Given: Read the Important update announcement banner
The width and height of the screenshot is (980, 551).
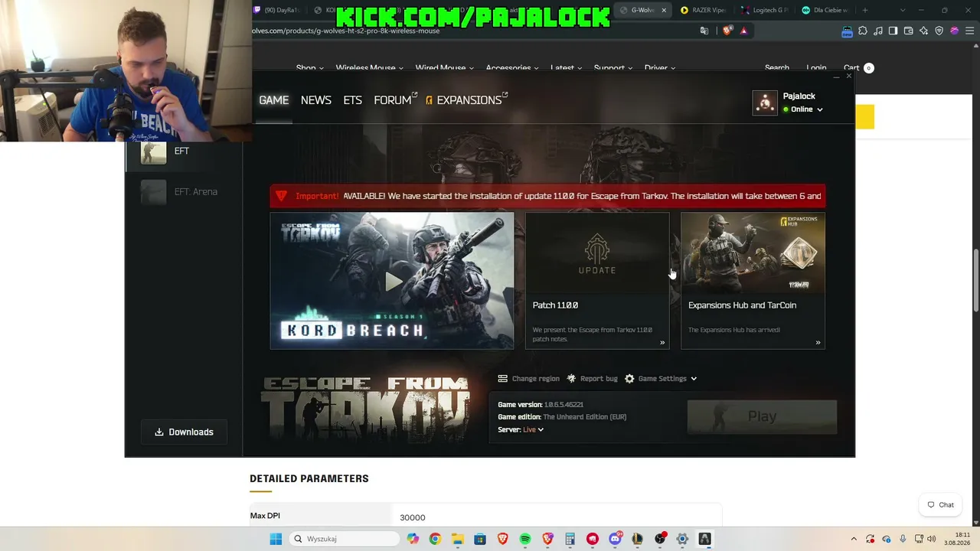Looking at the screenshot, I should click(547, 196).
